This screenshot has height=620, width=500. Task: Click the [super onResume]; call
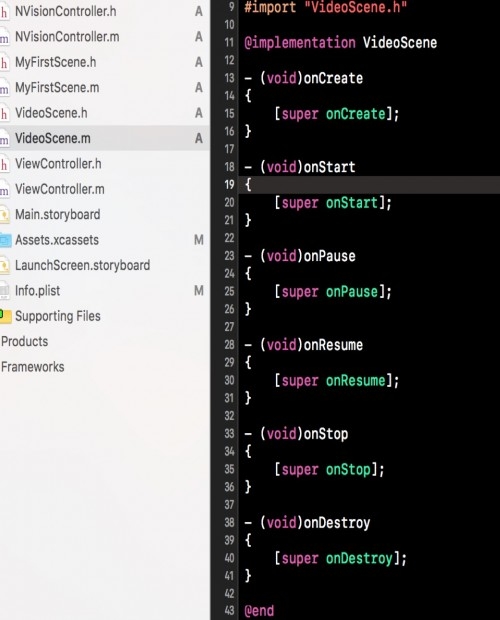pos(337,381)
